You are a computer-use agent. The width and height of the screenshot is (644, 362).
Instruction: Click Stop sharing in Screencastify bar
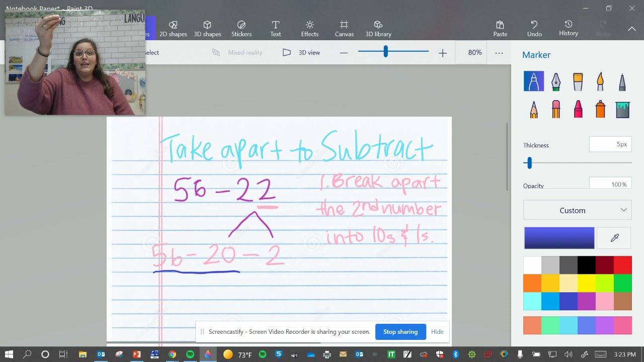[x=400, y=332]
